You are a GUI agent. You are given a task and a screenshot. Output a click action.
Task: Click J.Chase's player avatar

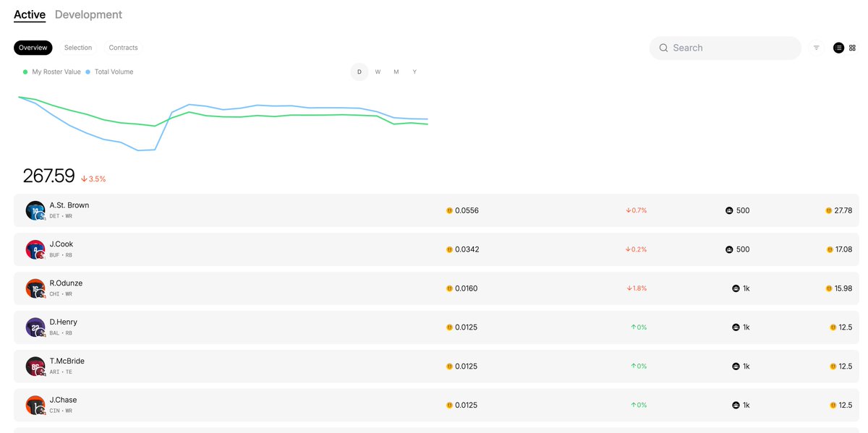pyautogui.click(x=35, y=406)
